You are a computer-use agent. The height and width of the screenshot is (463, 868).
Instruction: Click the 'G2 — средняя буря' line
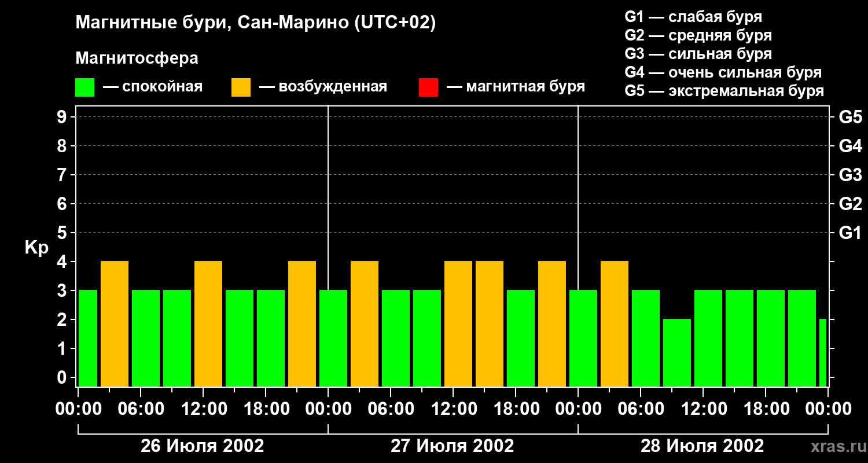pyautogui.click(x=698, y=35)
